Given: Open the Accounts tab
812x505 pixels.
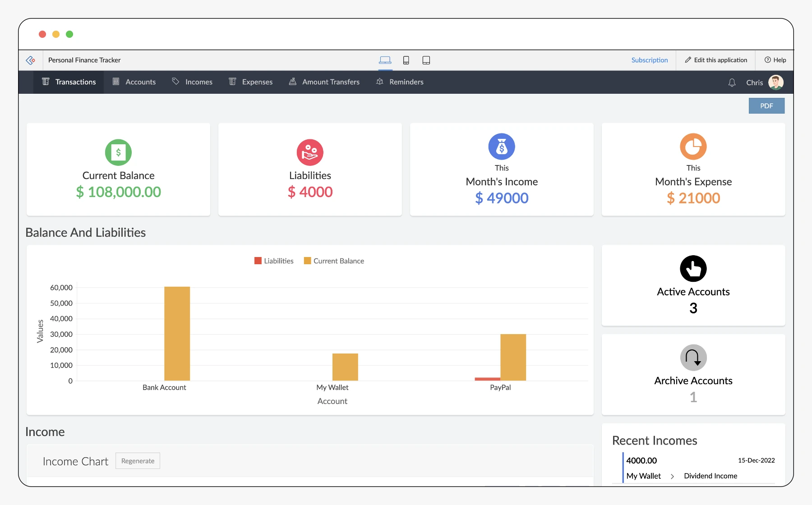Looking at the screenshot, I should coord(134,82).
